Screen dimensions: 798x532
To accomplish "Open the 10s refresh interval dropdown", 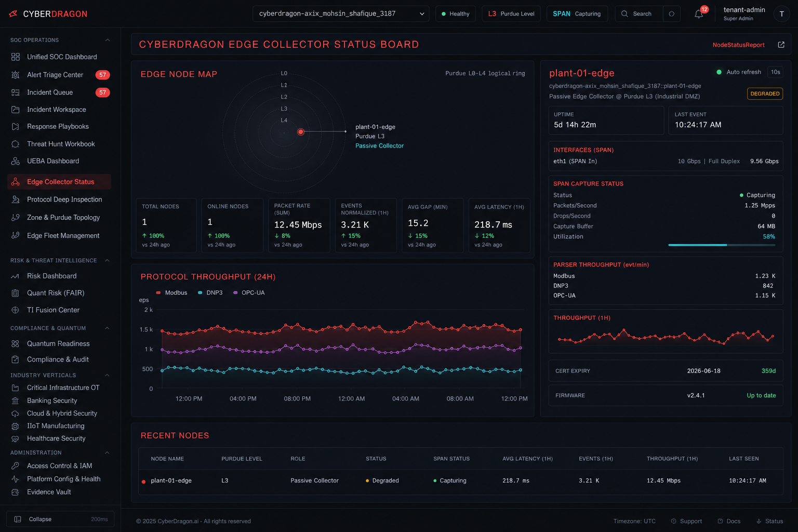I will pyautogui.click(x=775, y=72).
